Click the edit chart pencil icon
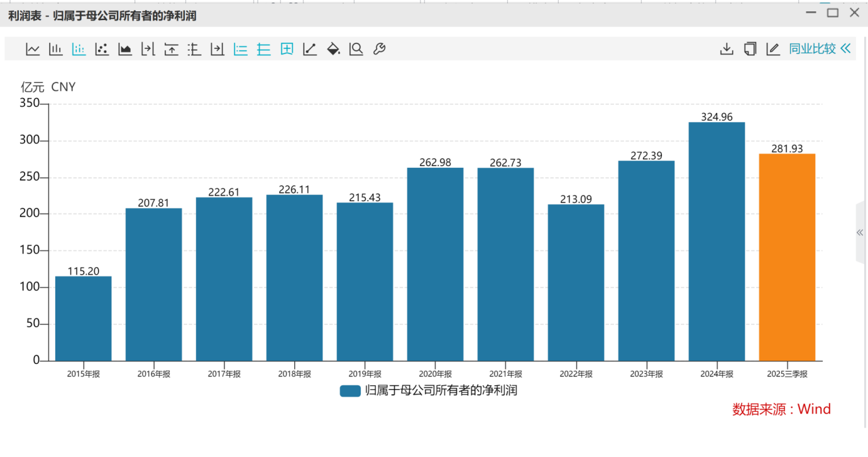Screen dimensions: 868x457 773,49
